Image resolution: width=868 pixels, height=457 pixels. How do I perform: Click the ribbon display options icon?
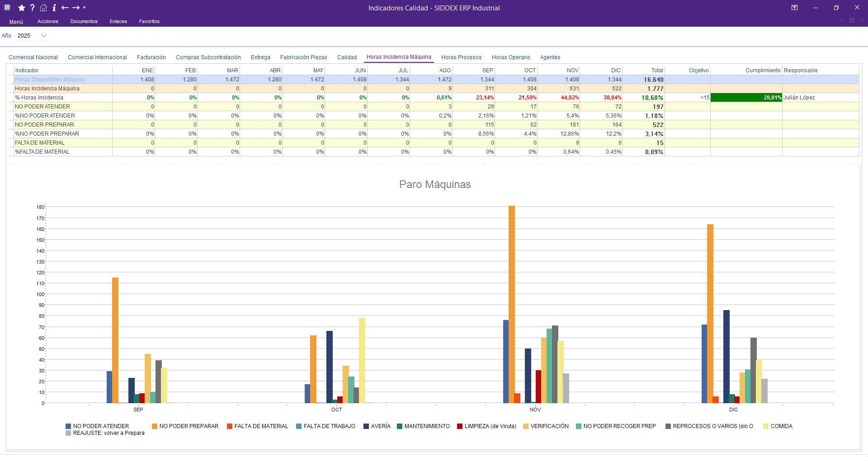794,8
